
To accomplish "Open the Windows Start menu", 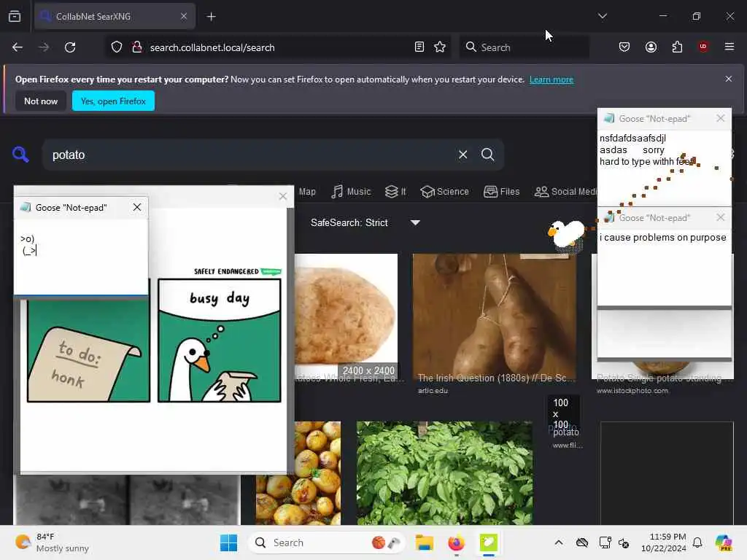I will 228,542.
